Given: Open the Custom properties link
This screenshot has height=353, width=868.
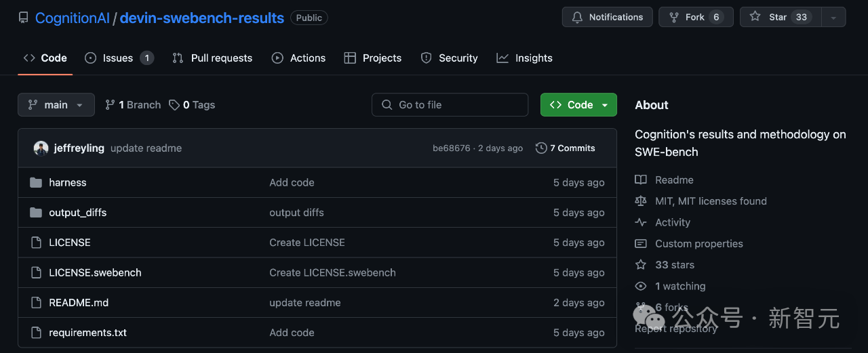Looking at the screenshot, I should tap(699, 244).
